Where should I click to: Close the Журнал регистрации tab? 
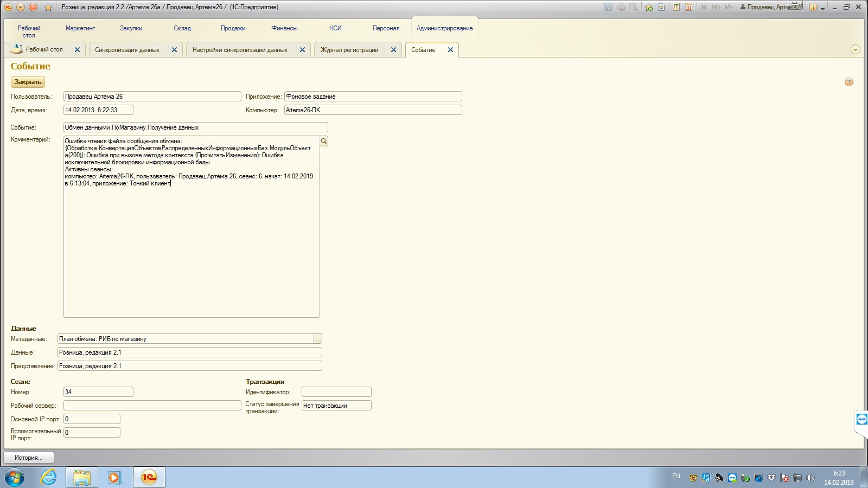(x=393, y=49)
